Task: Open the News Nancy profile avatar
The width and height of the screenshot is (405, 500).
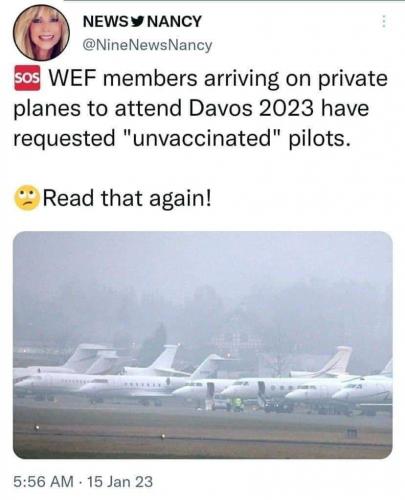Action: coord(41,32)
